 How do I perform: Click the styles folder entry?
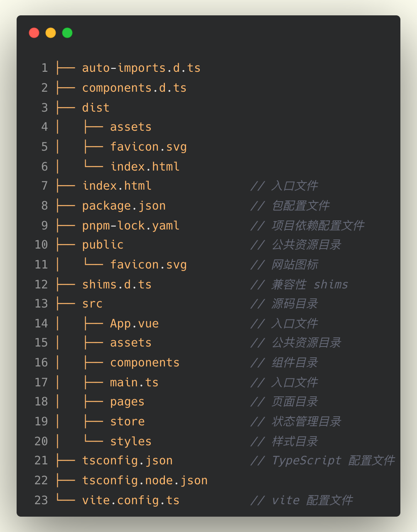(x=131, y=441)
